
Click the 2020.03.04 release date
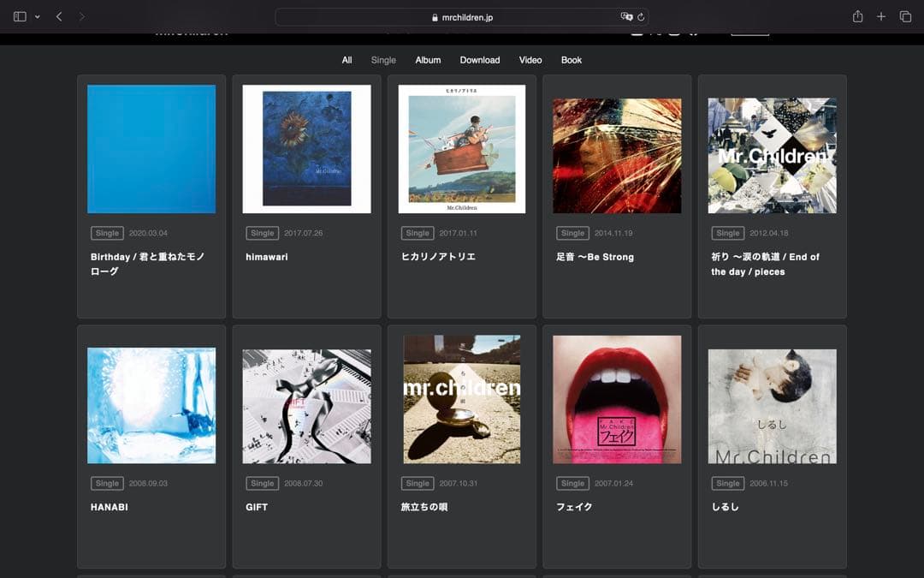click(148, 233)
